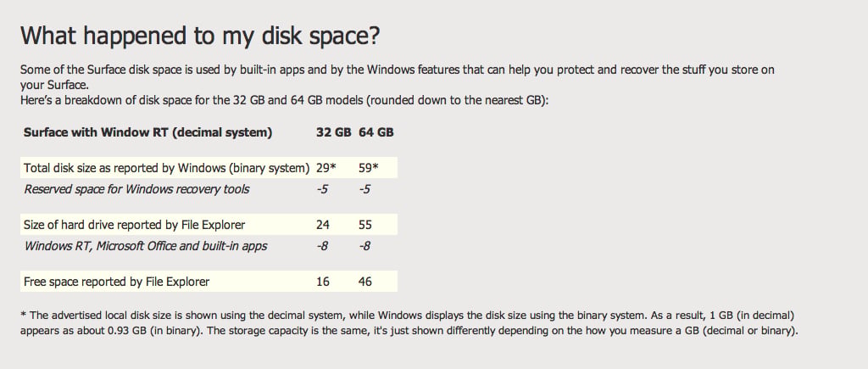868x369 pixels.
Task: Click the '-8' value under 32 GB
Action: (322, 246)
